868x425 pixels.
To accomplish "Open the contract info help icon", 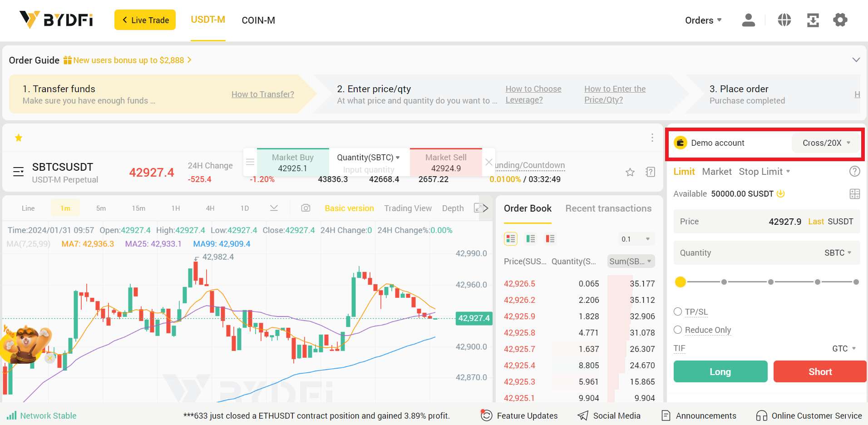I will click(x=650, y=172).
